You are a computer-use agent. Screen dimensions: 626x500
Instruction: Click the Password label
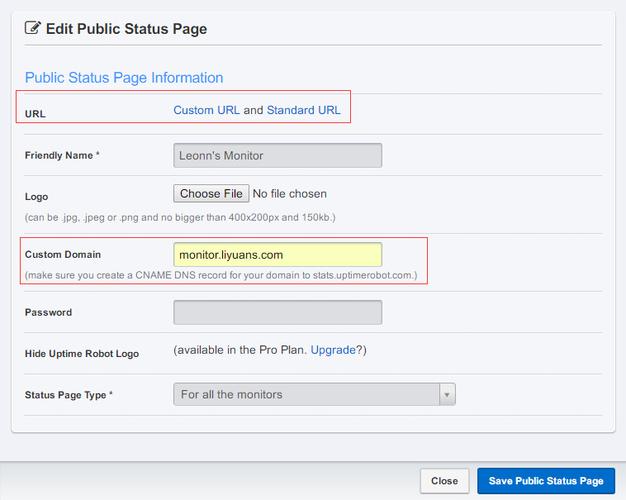click(x=48, y=312)
